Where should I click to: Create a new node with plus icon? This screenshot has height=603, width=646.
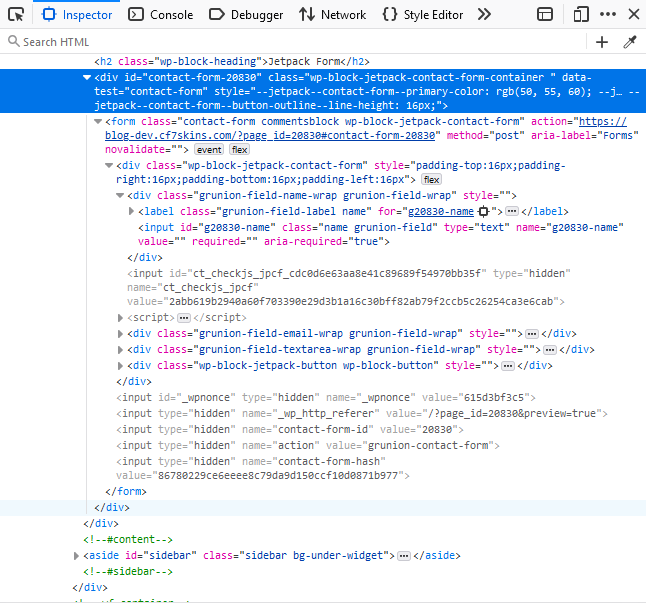(x=601, y=42)
